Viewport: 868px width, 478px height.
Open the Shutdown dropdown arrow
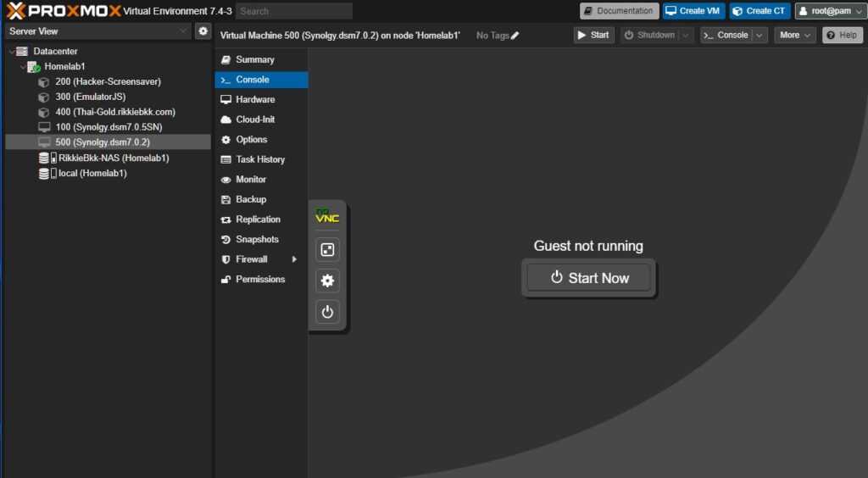685,35
